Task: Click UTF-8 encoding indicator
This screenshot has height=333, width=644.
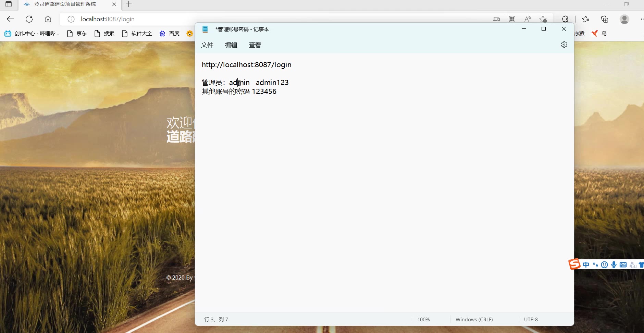Action: tap(531, 319)
